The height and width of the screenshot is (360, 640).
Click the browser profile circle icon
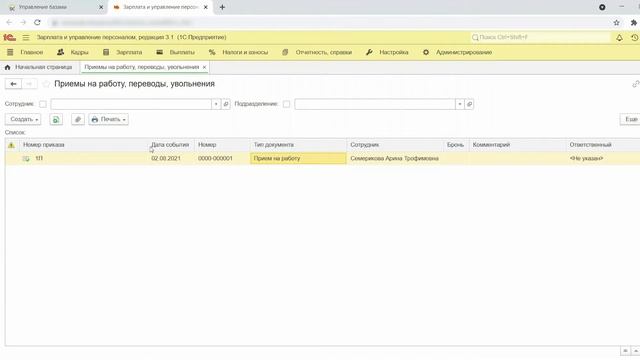tap(602, 7)
